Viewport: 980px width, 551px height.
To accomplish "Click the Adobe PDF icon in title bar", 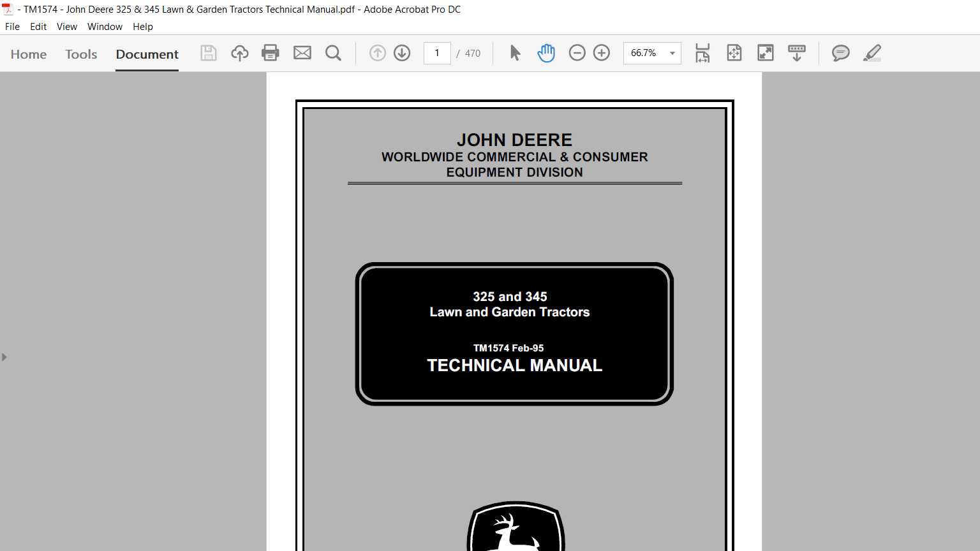I will coord(8,9).
